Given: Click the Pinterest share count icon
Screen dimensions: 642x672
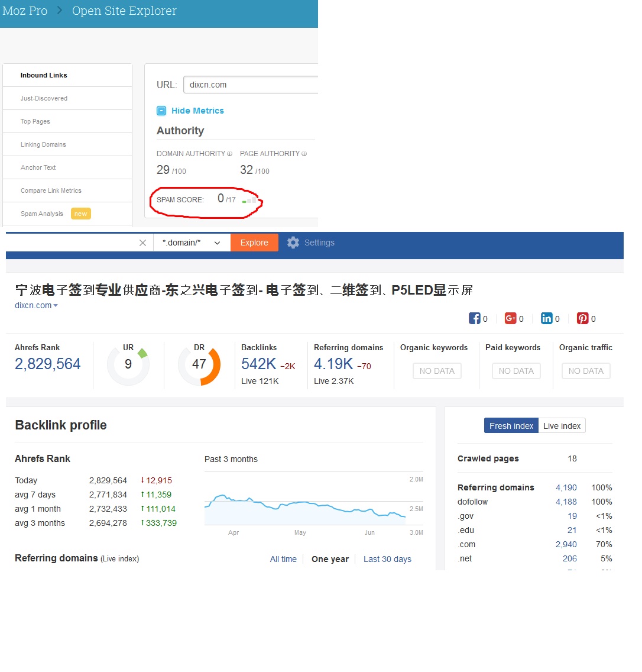Looking at the screenshot, I should (582, 318).
